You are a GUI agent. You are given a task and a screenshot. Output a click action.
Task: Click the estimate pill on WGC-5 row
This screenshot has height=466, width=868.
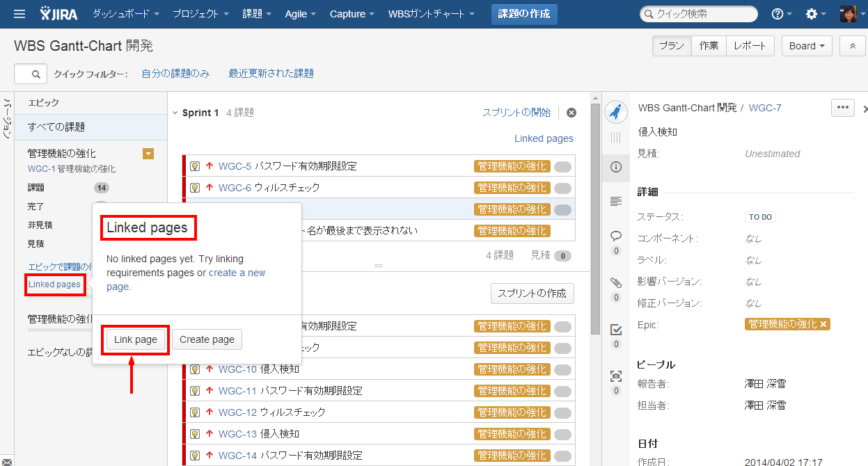tap(562, 166)
